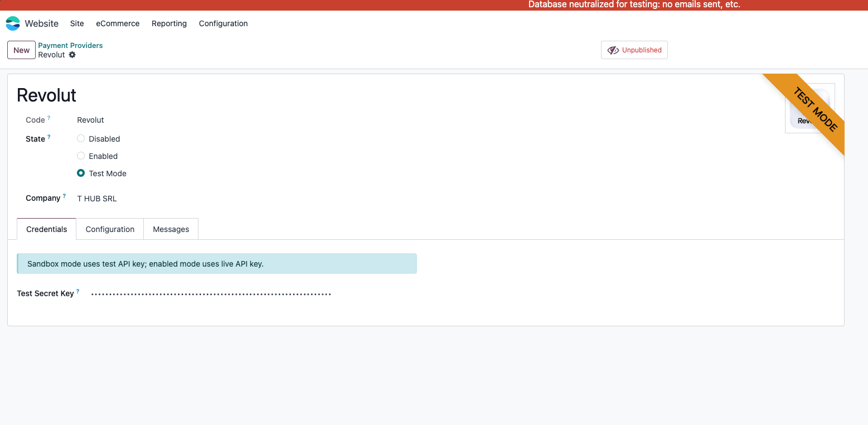
Task: Click the Test Secret Key field
Action: (212, 294)
